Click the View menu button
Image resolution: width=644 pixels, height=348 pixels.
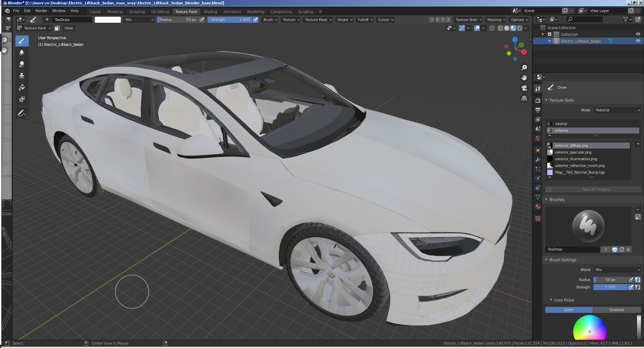69,28
